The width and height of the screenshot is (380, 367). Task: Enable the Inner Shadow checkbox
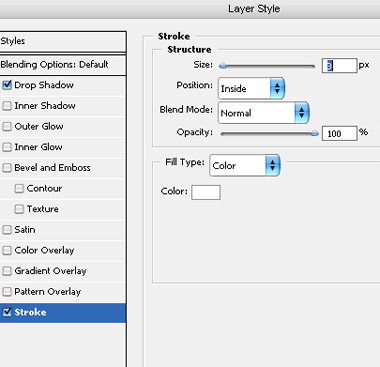coord(7,106)
